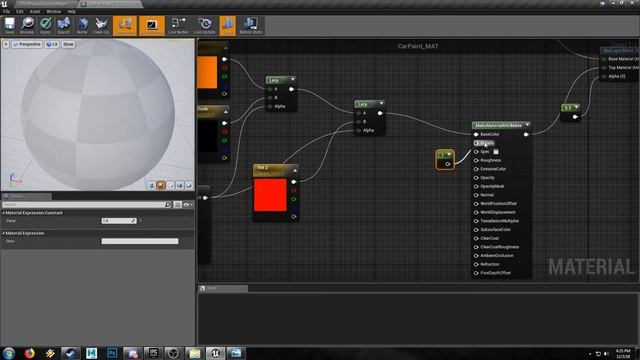Click the Lit view mode button
Viewport: 640px width, 360px height.
52,44
